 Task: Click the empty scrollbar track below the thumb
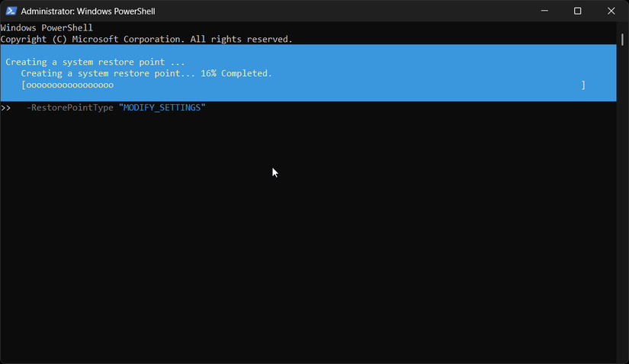click(621, 228)
